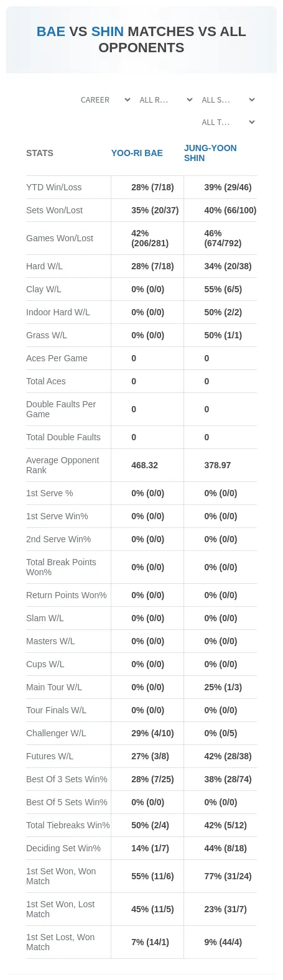This screenshot has width=283, height=980.
Task: Open the CAREER period dropdown
Action: 105,99
